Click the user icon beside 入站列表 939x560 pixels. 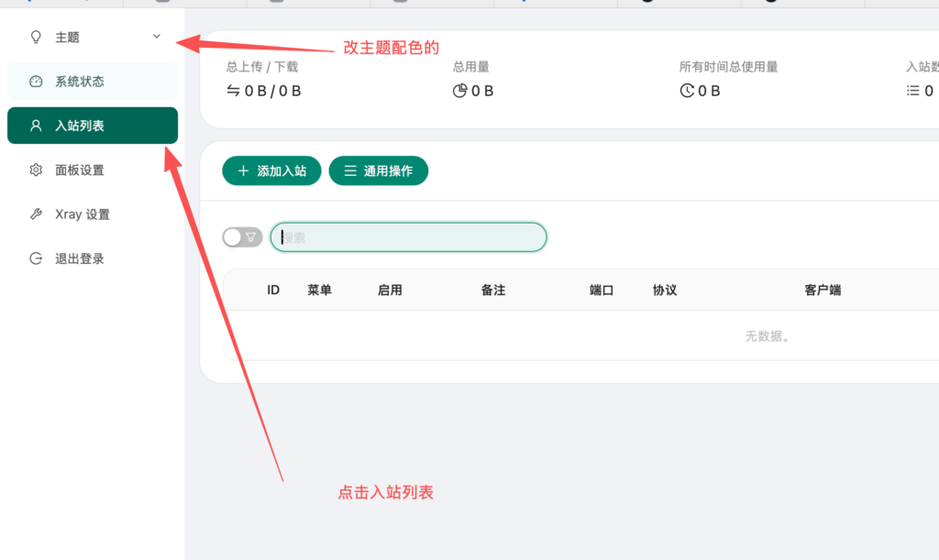(x=36, y=126)
